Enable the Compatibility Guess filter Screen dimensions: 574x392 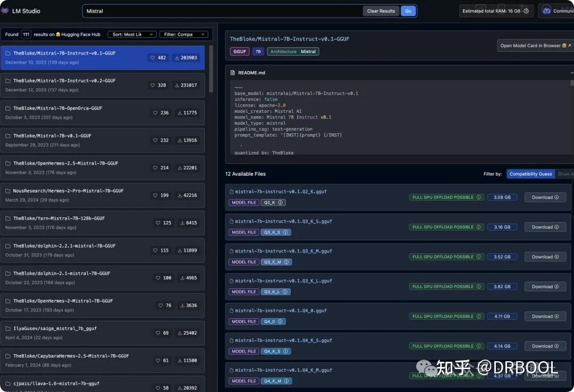530,174
